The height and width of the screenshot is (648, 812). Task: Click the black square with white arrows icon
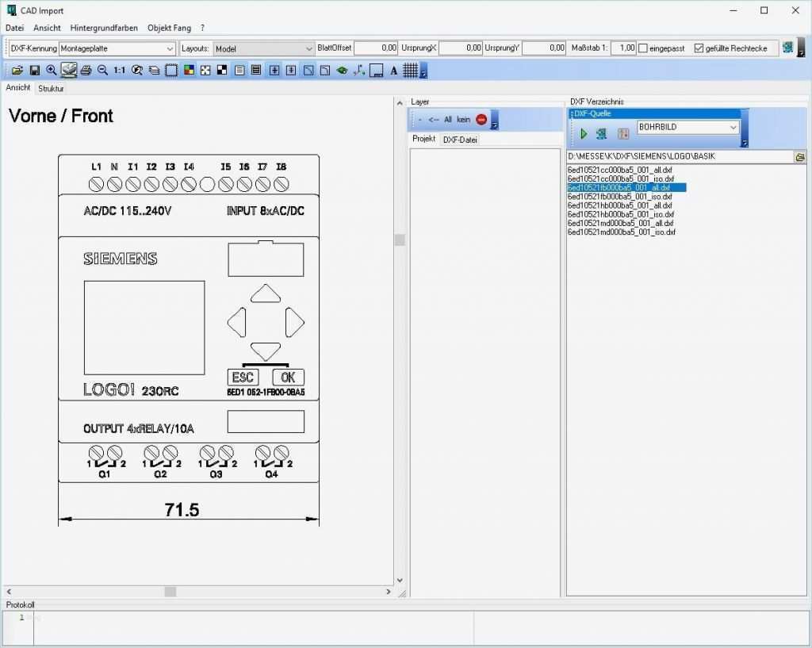(205, 70)
